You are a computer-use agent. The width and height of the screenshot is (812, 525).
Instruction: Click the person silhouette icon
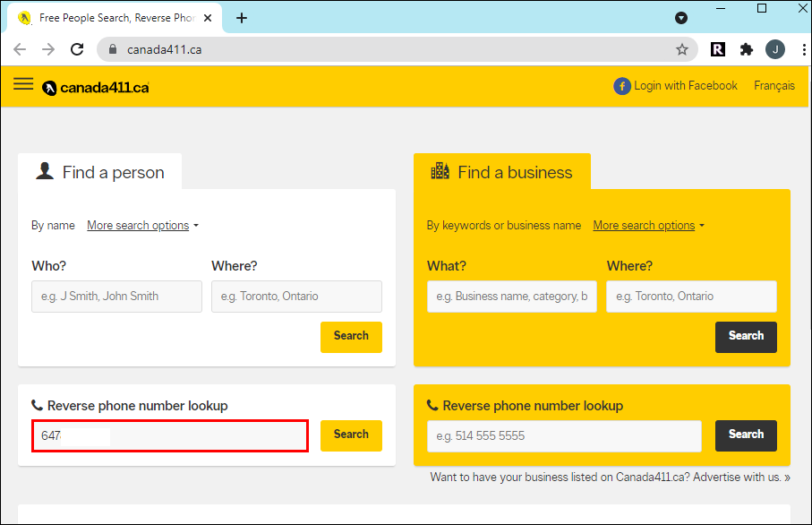pos(45,170)
